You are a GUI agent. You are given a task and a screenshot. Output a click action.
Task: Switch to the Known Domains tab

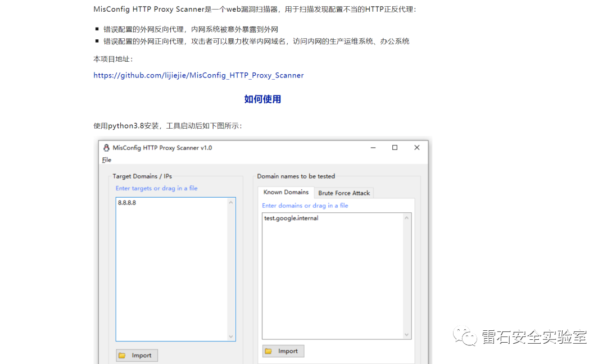click(286, 192)
